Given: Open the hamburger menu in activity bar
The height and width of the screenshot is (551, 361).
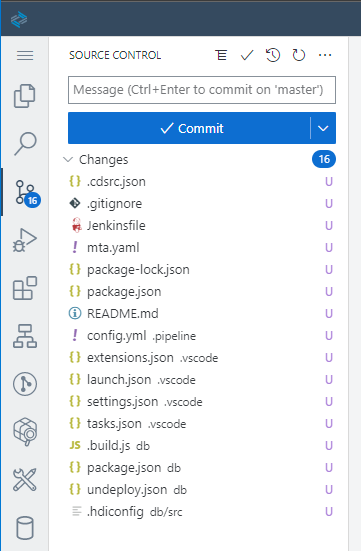Looking at the screenshot, I should pos(25,56).
